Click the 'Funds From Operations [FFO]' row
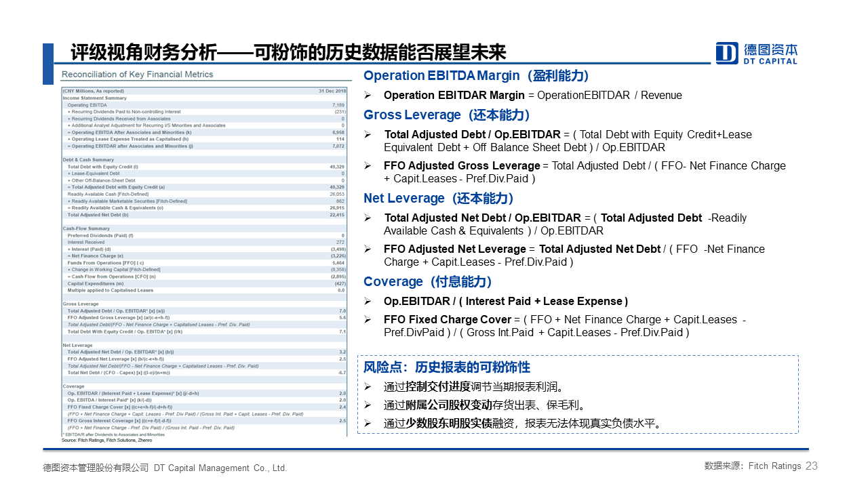The width and height of the screenshot is (868, 488). point(204,262)
